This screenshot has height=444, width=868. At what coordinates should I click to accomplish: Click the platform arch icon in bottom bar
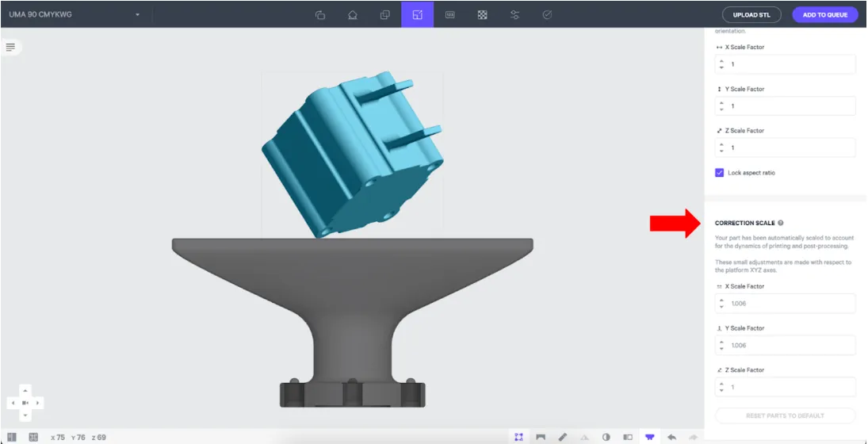point(541,437)
